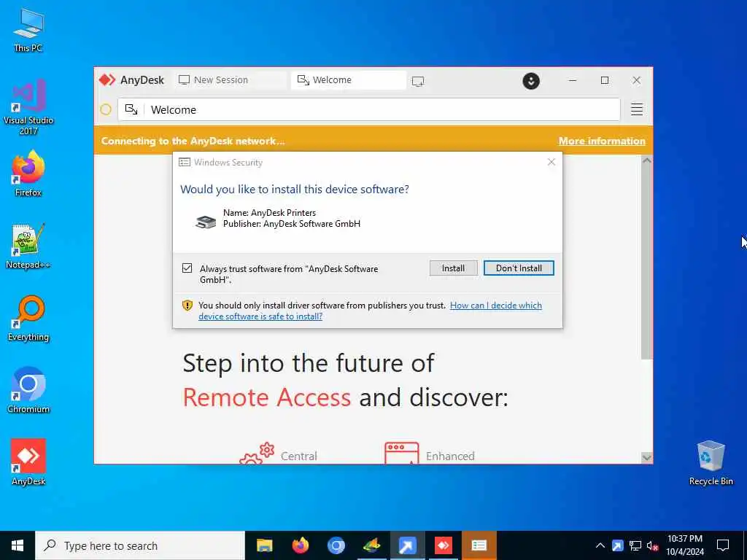This screenshot has width=747, height=560.
Task: Untick Always trust software from AnyDesk checkbox
Action: (187, 268)
